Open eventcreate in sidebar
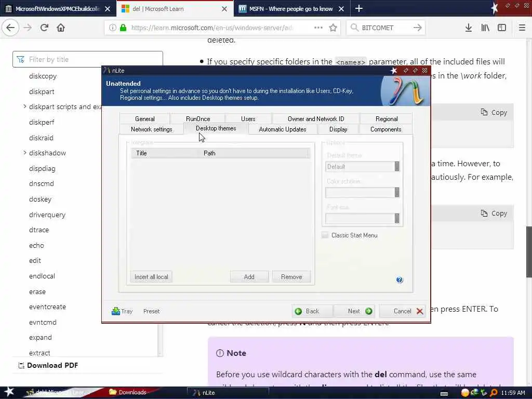 (47, 307)
